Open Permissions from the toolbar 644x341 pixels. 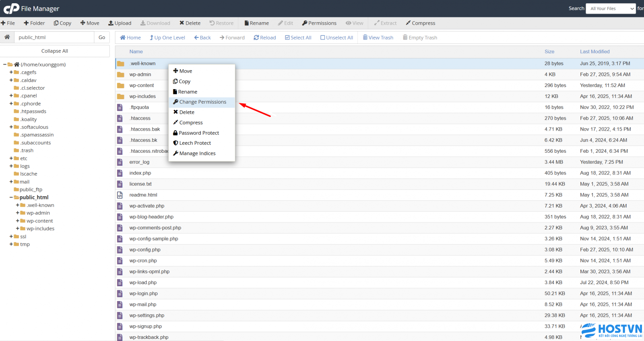[319, 23]
